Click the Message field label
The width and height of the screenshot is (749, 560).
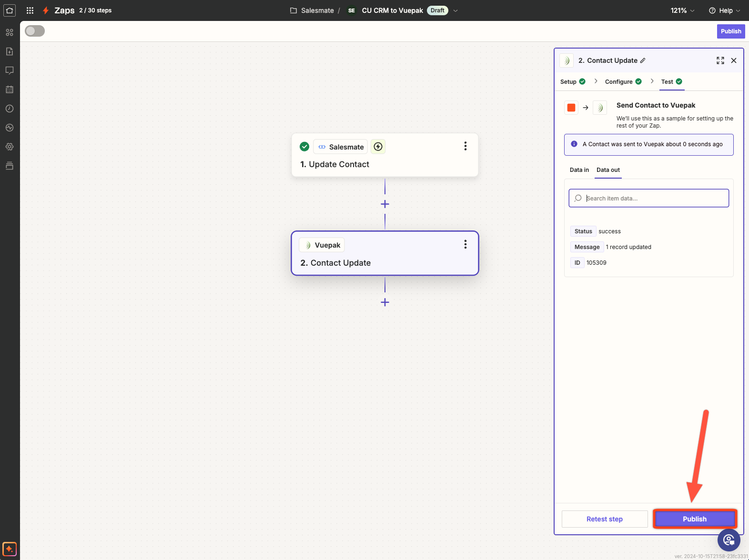pyautogui.click(x=587, y=247)
